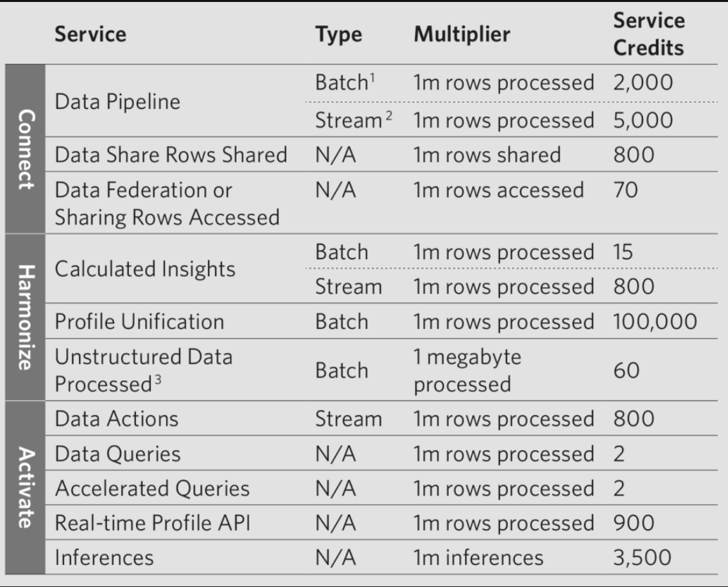The image size is (728, 587).
Task: Select the Service Credits column header
Action: pos(648,34)
